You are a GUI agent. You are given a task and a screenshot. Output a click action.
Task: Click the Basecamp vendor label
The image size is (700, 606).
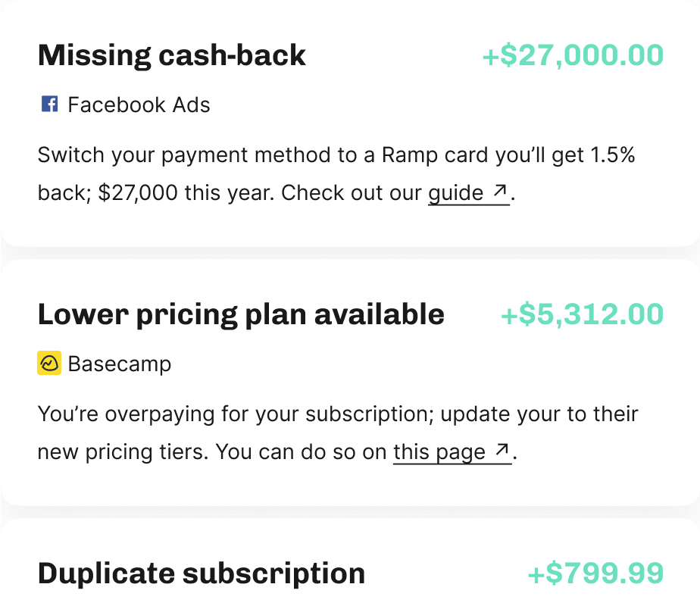120,364
